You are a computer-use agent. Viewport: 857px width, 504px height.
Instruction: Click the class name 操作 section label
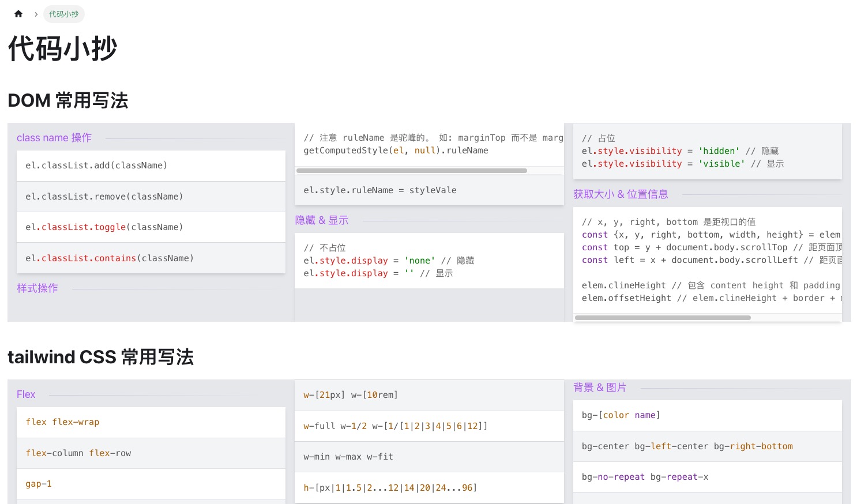click(54, 138)
